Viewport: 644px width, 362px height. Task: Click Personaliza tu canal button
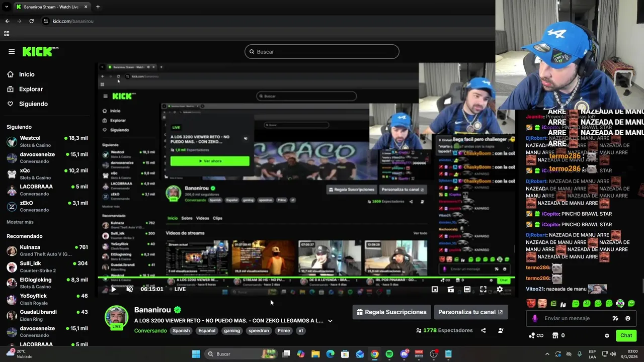471,312
